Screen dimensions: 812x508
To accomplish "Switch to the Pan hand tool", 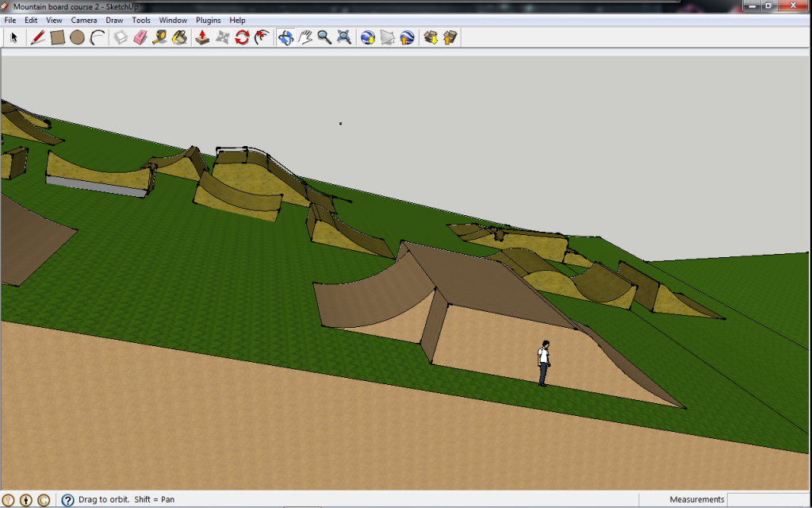I will click(x=305, y=37).
